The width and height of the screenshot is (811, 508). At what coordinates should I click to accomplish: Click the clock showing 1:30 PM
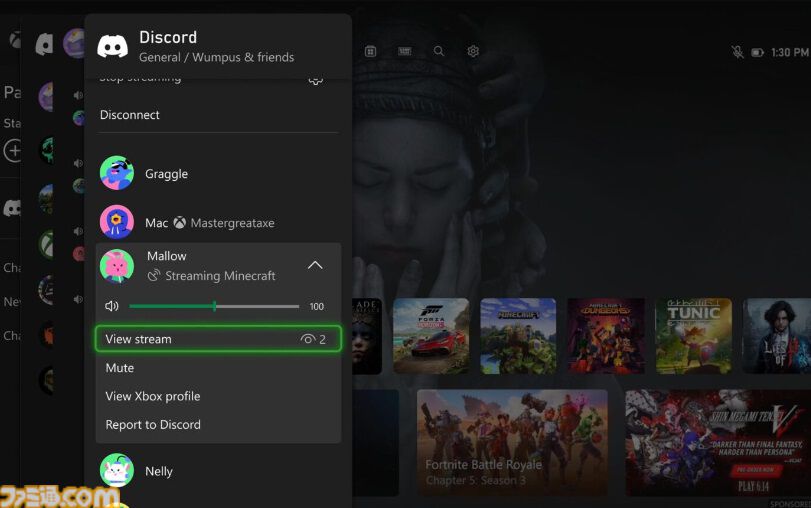click(789, 52)
